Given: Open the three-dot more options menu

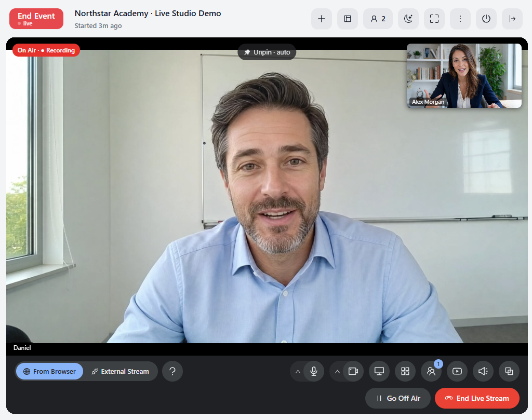Looking at the screenshot, I should [460, 19].
